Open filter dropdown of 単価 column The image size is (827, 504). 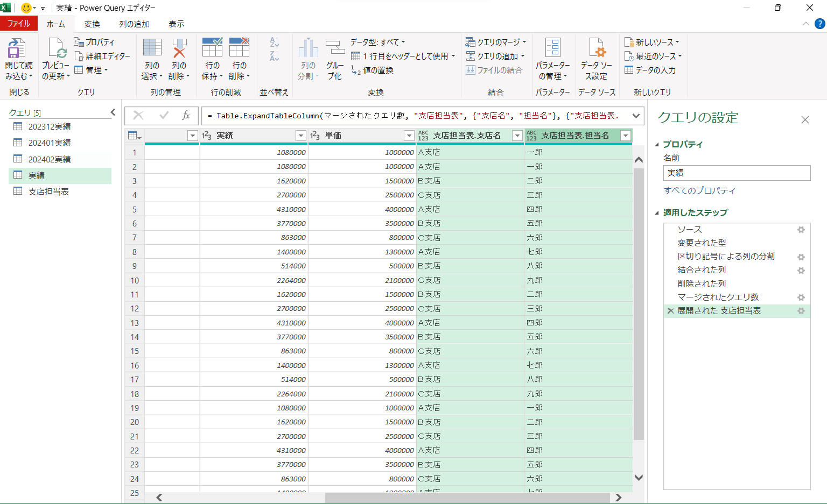point(409,136)
